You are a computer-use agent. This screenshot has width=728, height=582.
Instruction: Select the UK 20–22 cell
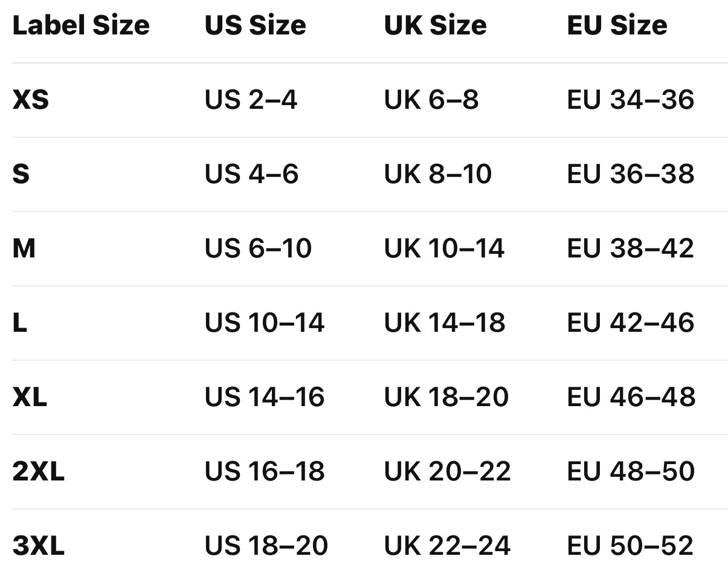click(447, 471)
